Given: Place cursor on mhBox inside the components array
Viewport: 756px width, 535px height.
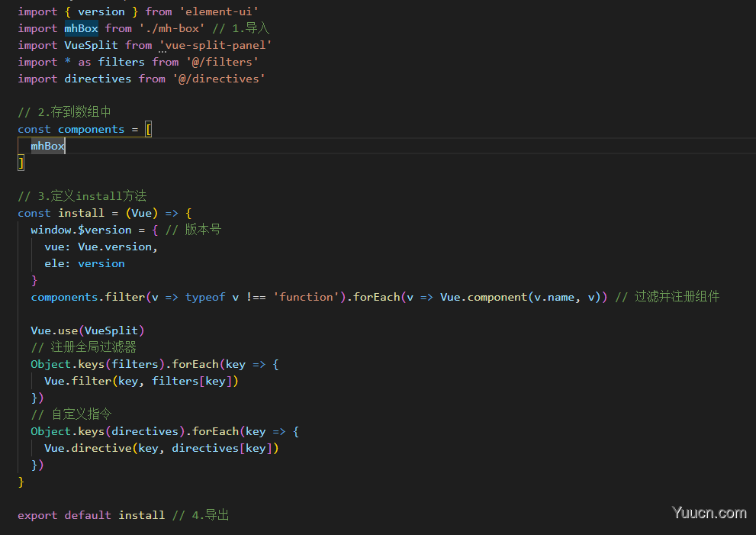Looking at the screenshot, I should 47,147.
